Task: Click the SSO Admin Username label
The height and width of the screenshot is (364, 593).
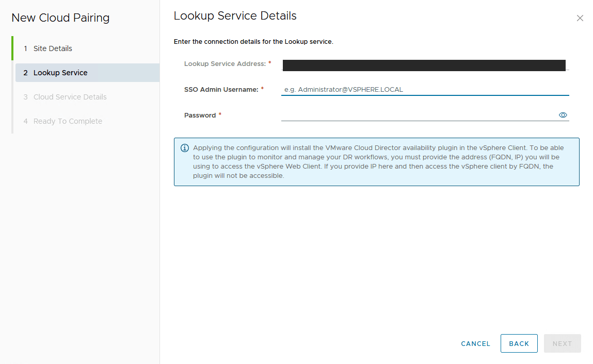Action: tap(221, 90)
